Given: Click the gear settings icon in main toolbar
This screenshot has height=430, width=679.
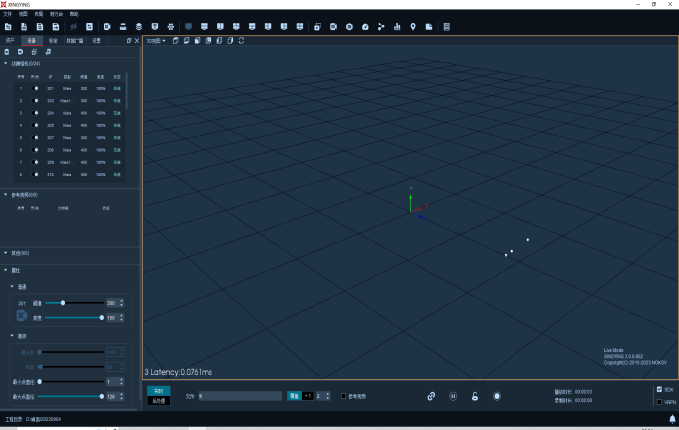Looking at the screenshot, I should [171, 27].
